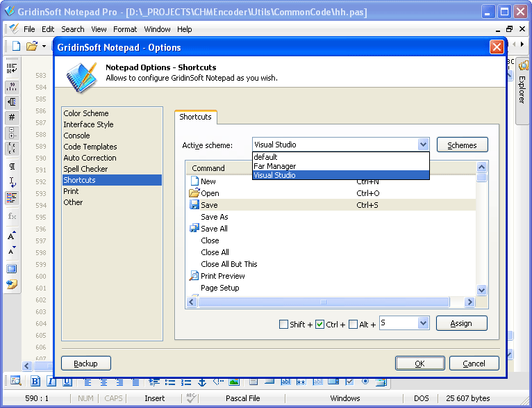Screen dimensions: 532x408
Task: Select the Shortcuts tab
Action: (x=195, y=117)
